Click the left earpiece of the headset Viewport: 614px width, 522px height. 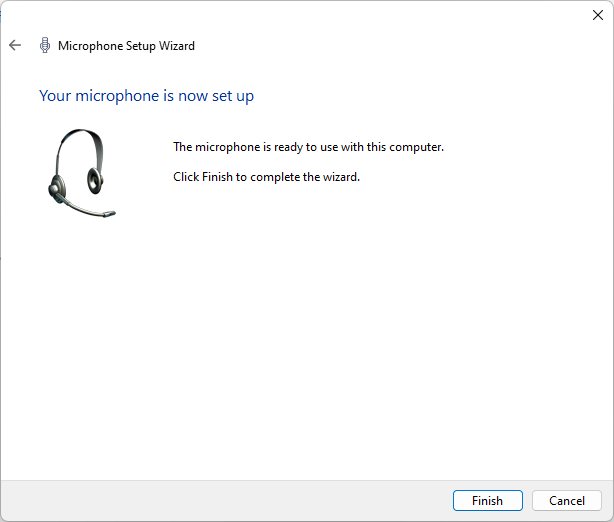(x=58, y=184)
